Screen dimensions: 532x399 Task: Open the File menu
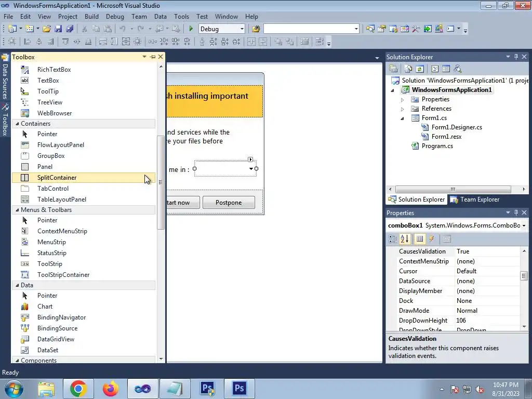point(8,16)
